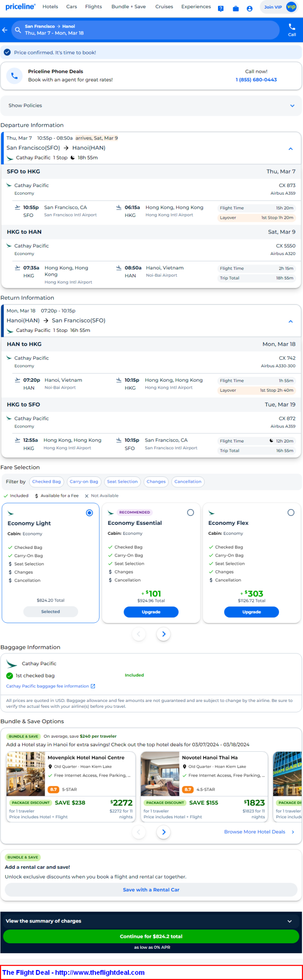Open Movenpick Hotel Hanoi Centre thumbnail

click(x=26, y=774)
